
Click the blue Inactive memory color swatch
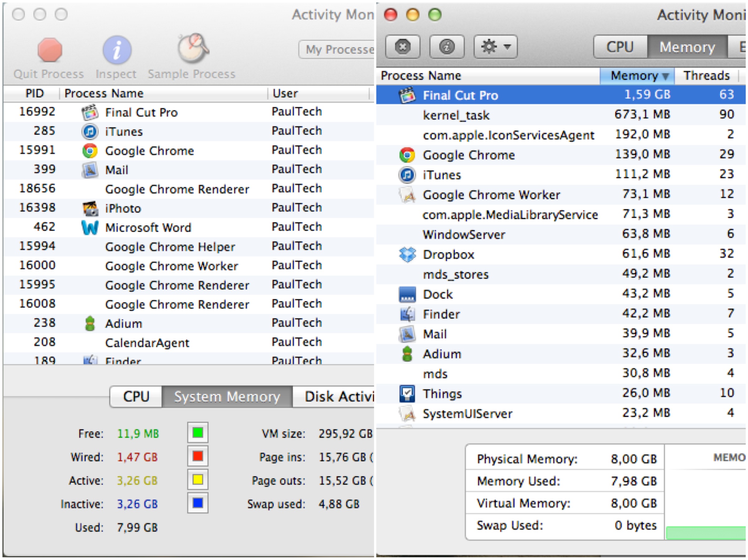click(x=198, y=503)
